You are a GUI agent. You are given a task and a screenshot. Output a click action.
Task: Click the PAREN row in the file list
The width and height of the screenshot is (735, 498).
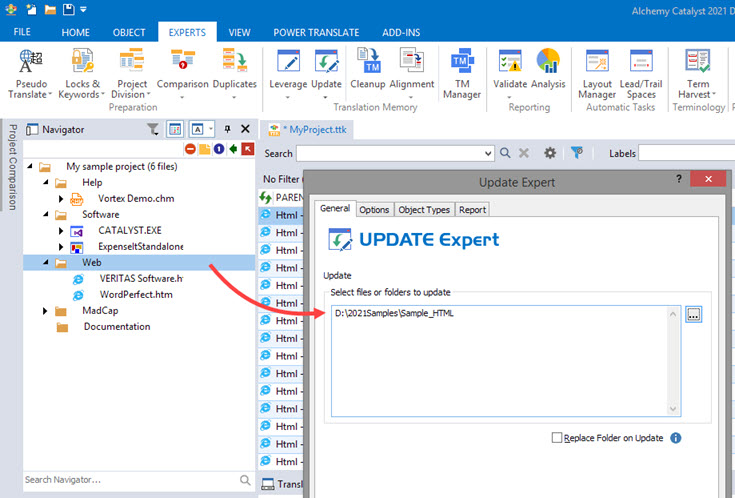pyautogui.click(x=281, y=197)
